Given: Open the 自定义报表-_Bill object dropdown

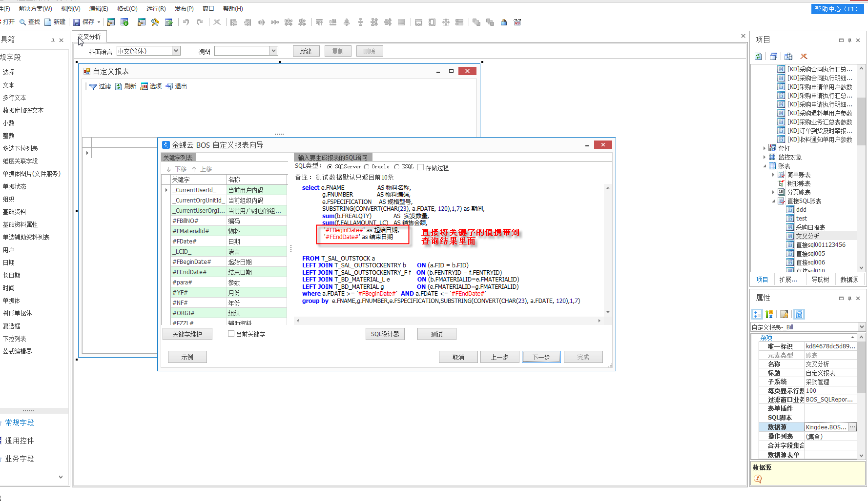Looking at the screenshot, I should 861,327.
